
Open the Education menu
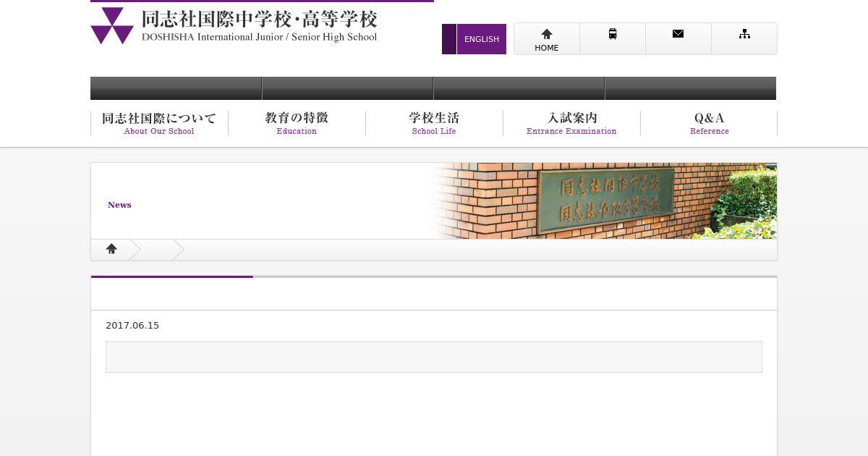[x=297, y=123]
